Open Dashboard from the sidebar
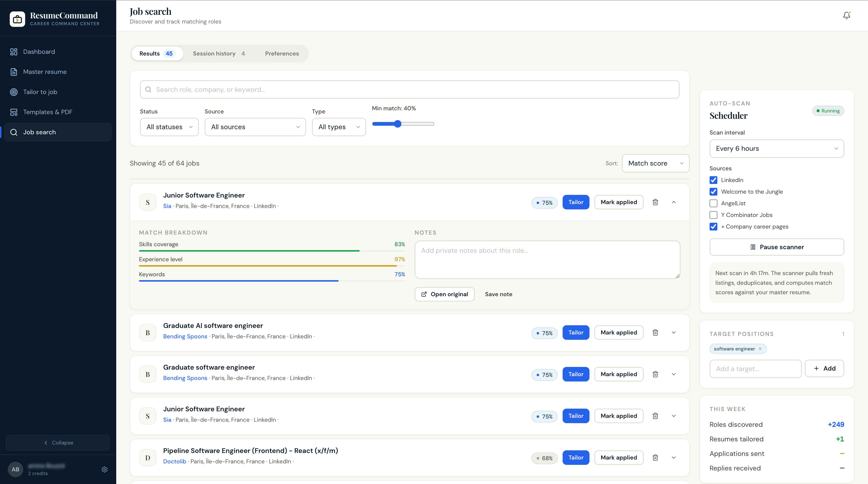Image resolution: width=868 pixels, height=484 pixels. point(58,52)
